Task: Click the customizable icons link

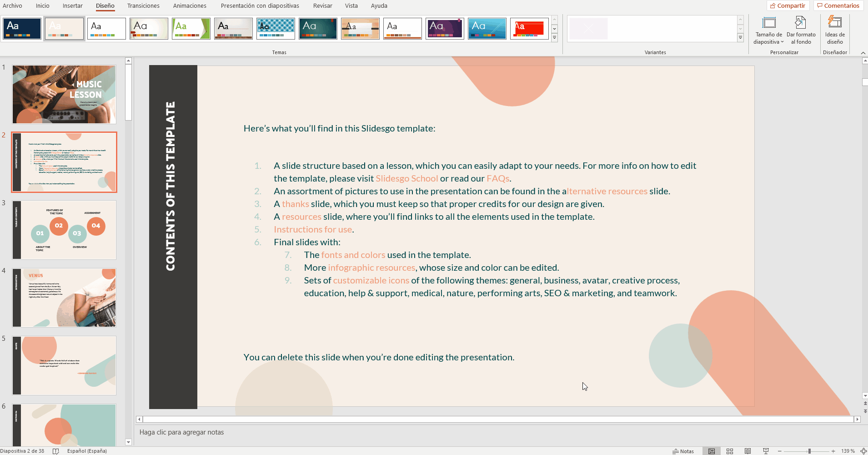Action: point(371,280)
